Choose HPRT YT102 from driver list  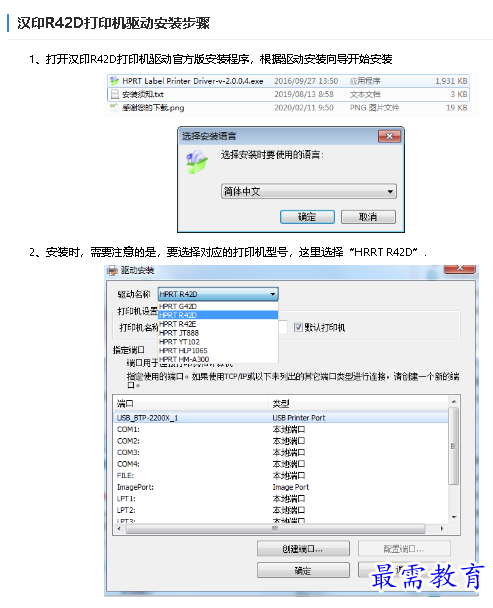218,342
